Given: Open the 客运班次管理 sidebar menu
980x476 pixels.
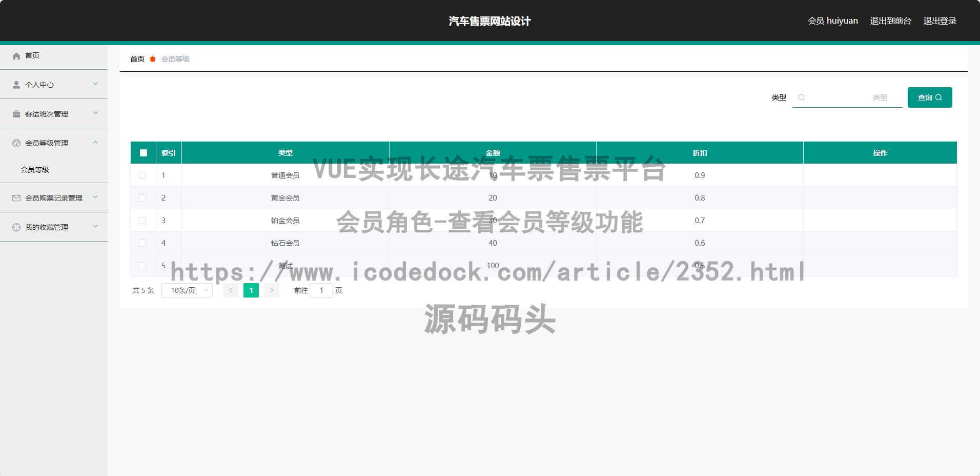Looking at the screenshot, I should click(54, 114).
